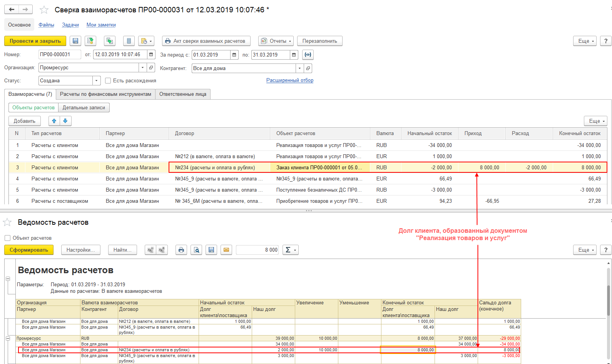
Task: Click the Провести и закрыть button
Action: pos(35,41)
